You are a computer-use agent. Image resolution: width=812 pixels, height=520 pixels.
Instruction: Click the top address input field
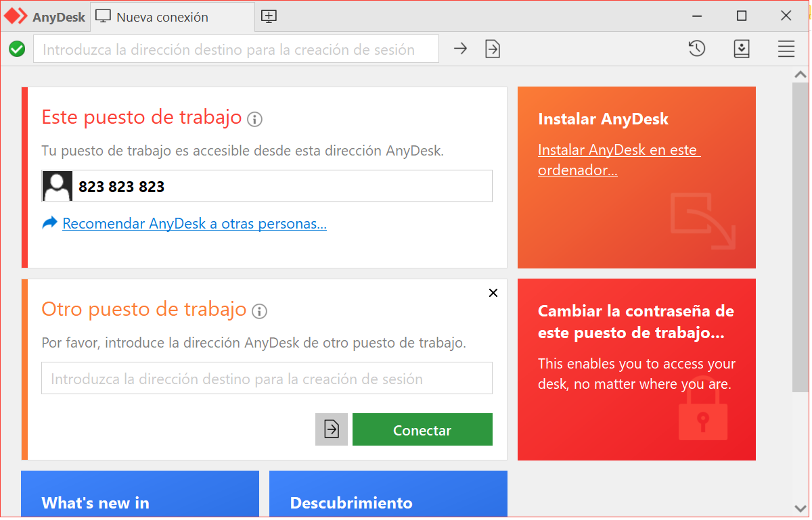(x=235, y=49)
